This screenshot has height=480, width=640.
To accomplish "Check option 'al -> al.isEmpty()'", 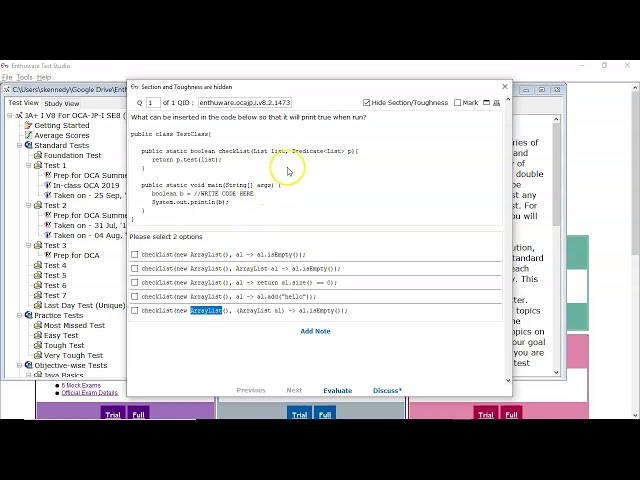I will pyautogui.click(x=135, y=254).
